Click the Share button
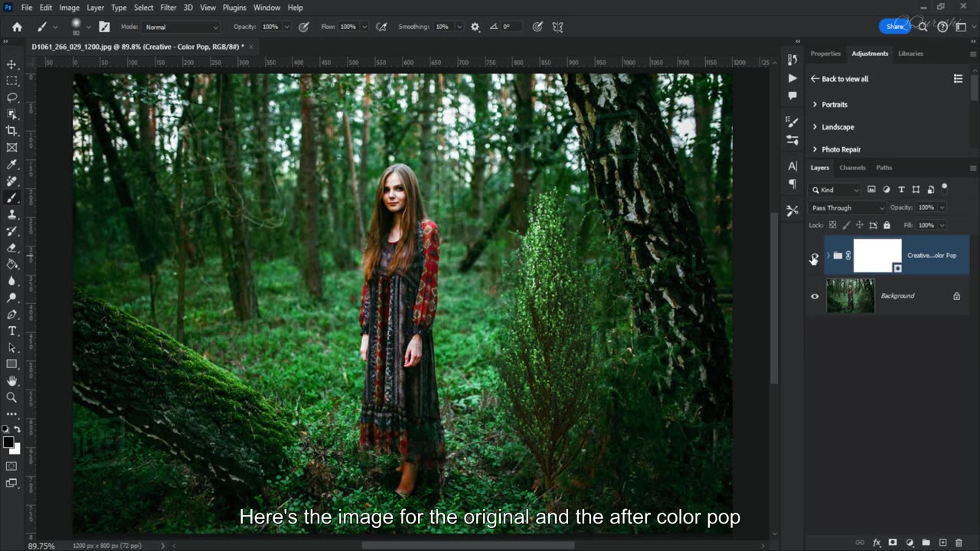This screenshot has width=980, height=551. point(894,27)
